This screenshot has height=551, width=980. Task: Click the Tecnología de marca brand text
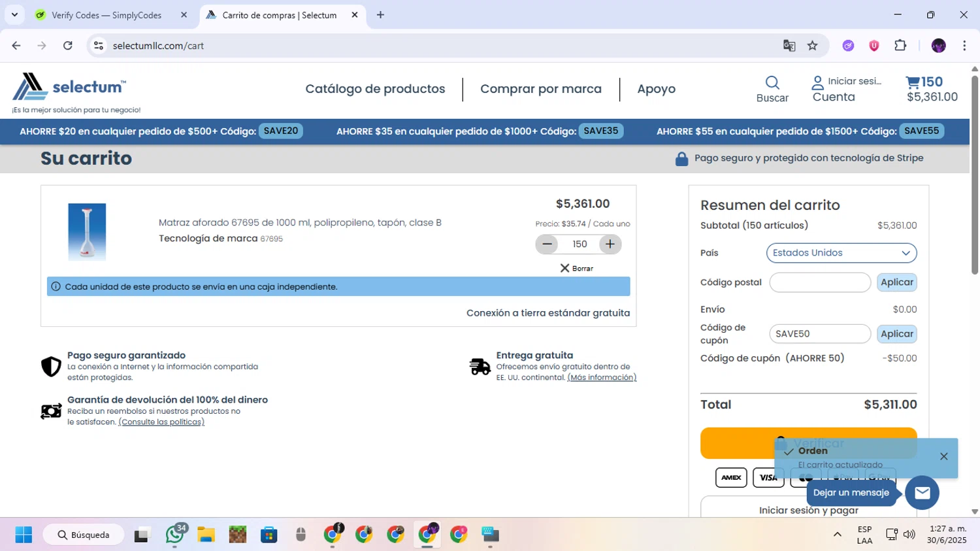(208, 239)
